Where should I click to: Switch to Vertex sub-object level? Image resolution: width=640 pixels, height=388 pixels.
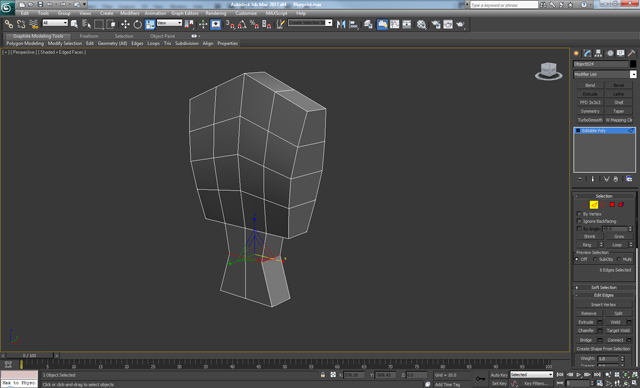click(x=585, y=204)
